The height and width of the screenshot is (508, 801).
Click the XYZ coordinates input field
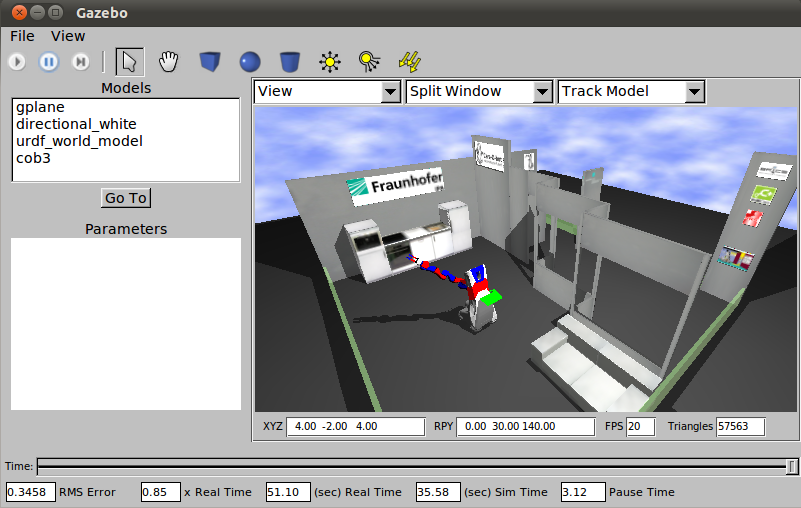click(x=356, y=426)
